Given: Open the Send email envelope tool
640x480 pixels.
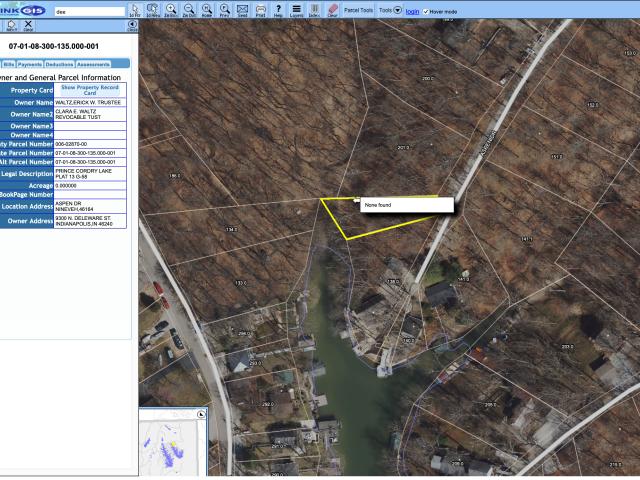Looking at the screenshot, I should tap(243, 10).
